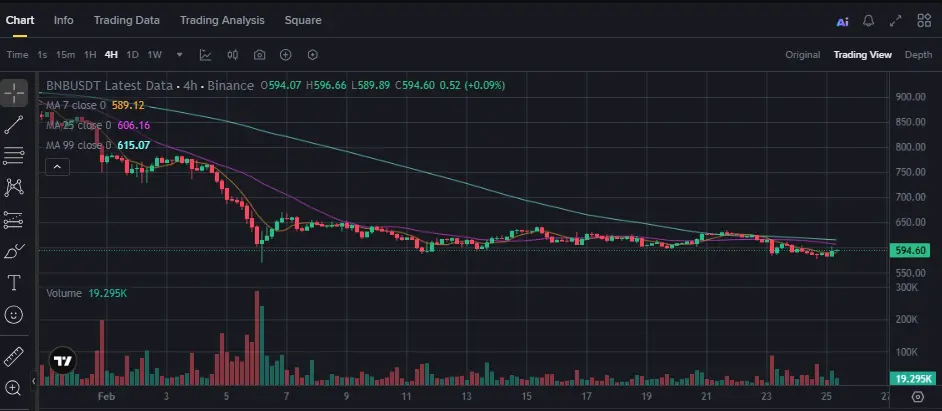Click the volume value label 19.295K

click(913, 379)
